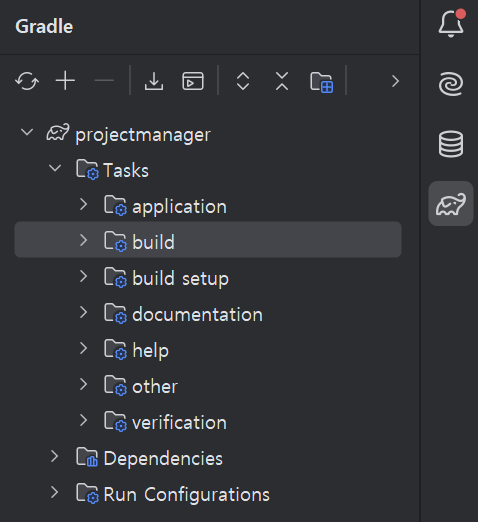The width and height of the screenshot is (478, 522).
Task: Expand the application task group
Action: click(83, 204)
